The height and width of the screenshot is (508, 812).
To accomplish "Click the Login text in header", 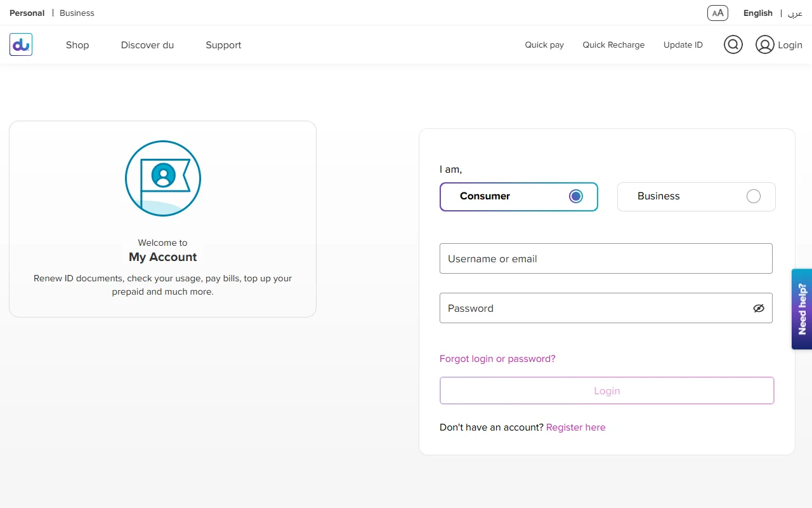I will (790, 45).
